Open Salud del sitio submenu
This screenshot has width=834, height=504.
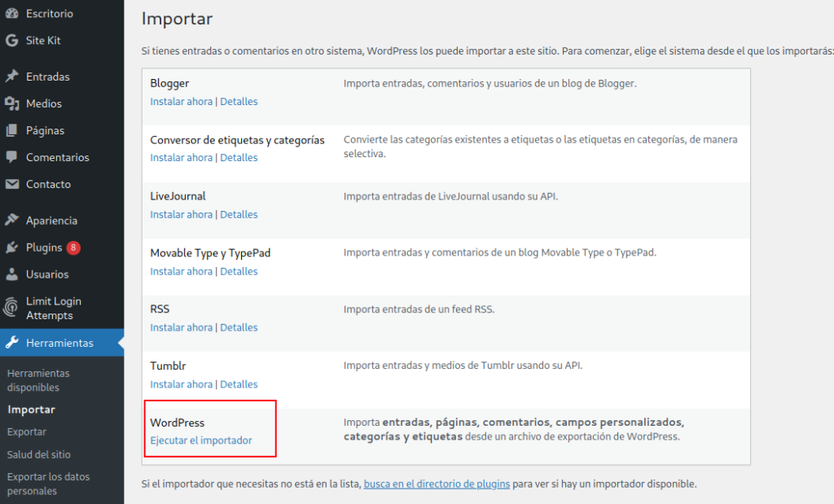(38, 454)
